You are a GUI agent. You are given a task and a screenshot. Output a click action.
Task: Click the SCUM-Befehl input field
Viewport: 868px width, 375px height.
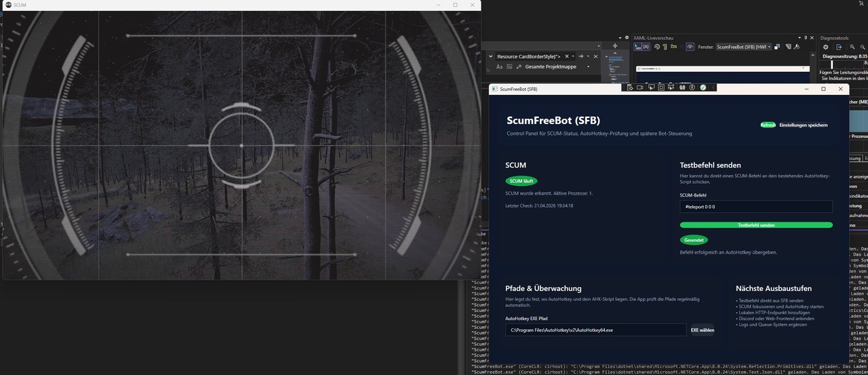[x=756, y=206]
